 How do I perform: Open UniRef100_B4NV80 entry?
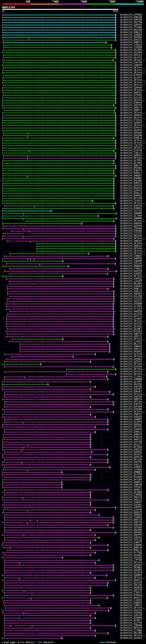click(131, 223)
